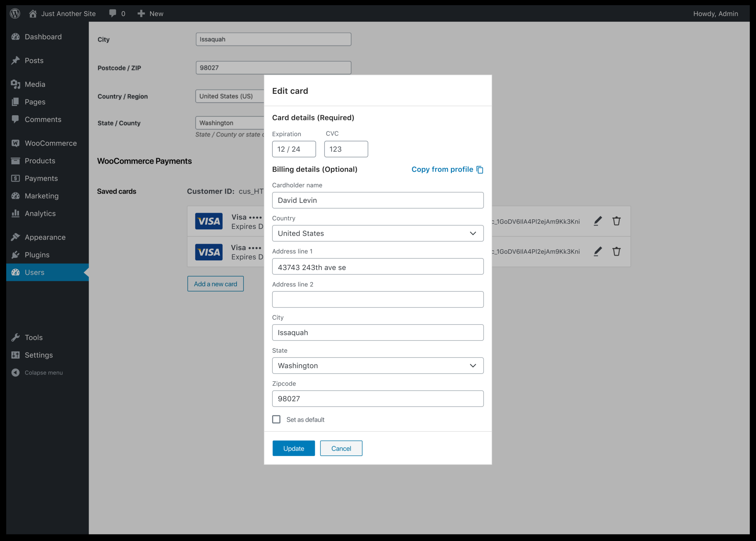Click inside the Zipcode input field

(x=377, y=398)
